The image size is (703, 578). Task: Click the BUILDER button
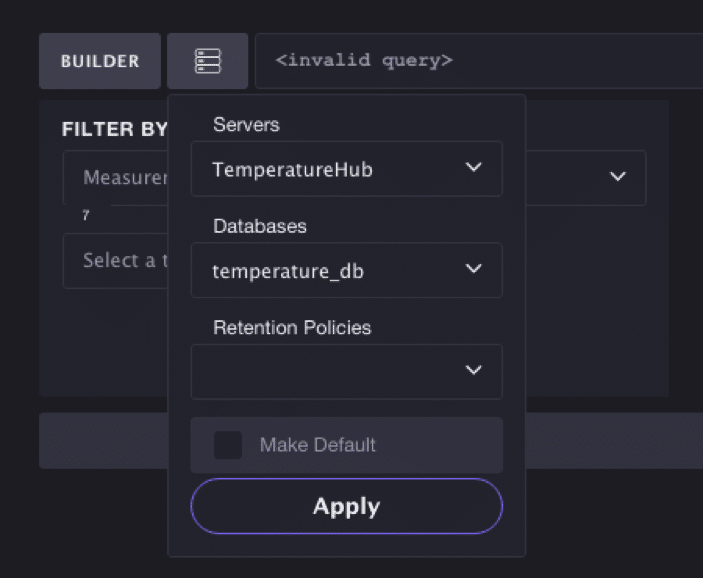(x=99, y=61)
